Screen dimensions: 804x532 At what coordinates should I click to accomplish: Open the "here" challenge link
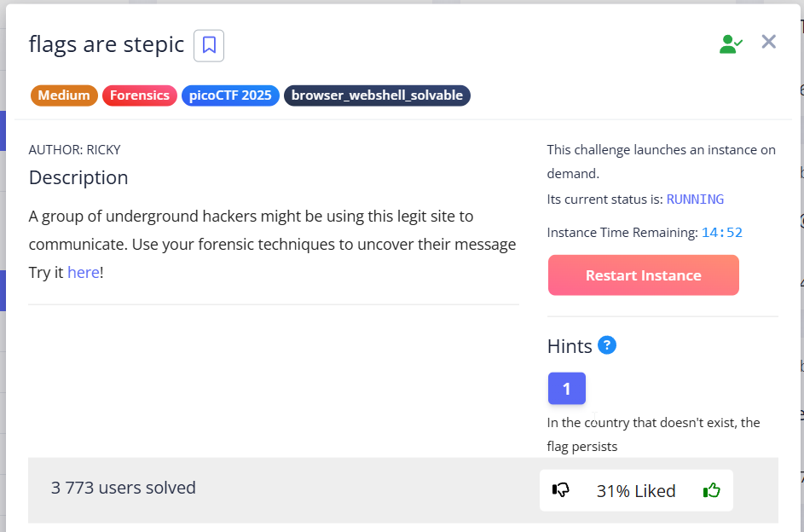point(84,273)
